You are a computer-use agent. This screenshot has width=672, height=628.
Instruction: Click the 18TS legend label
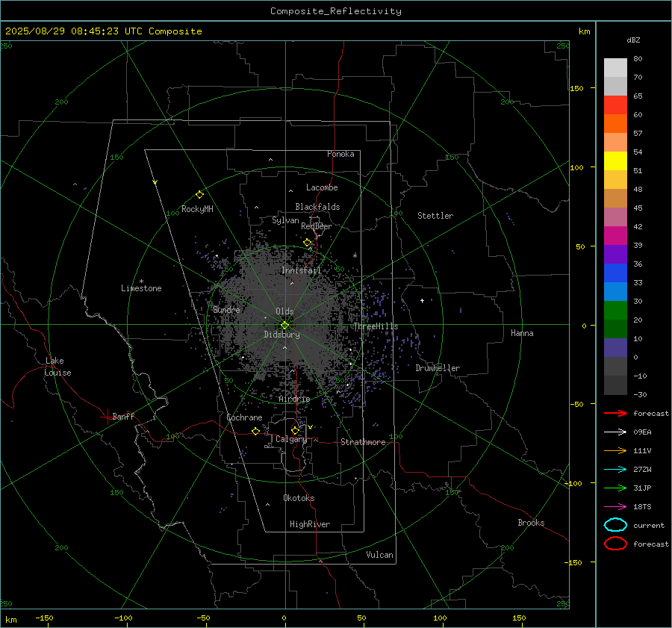click(x=642, y=507)
